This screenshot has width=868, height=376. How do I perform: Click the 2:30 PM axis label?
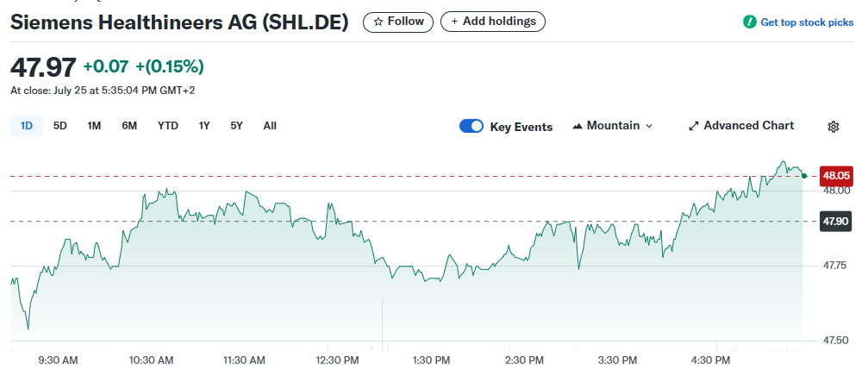click(x=524, y=360)
